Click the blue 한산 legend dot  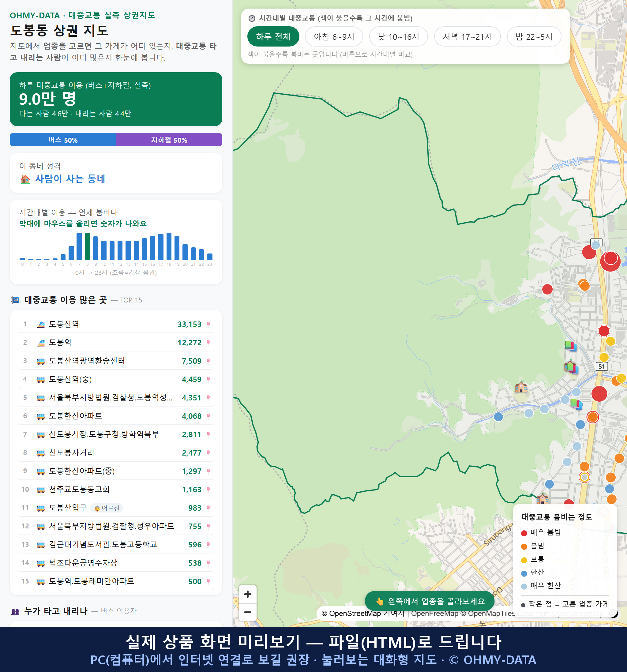click(524, 573)
